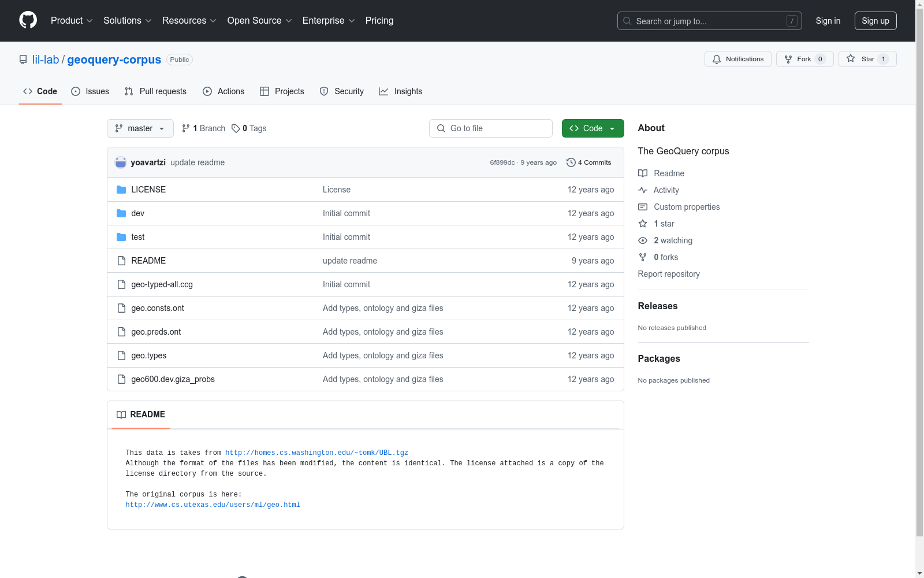Expand the Product menu
The height and width of the screenshot is (578, 924).
tap(72, 20)
